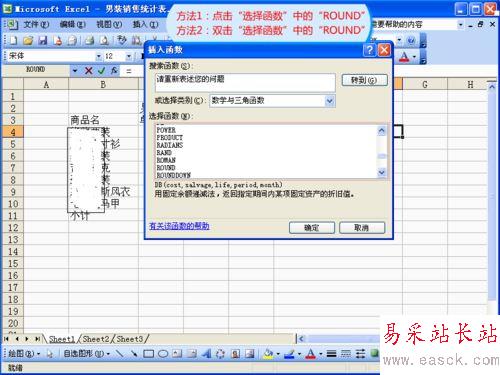Click the Print Preview icon
The width and height of the screenshot is (500, 375).
(104, 41)
